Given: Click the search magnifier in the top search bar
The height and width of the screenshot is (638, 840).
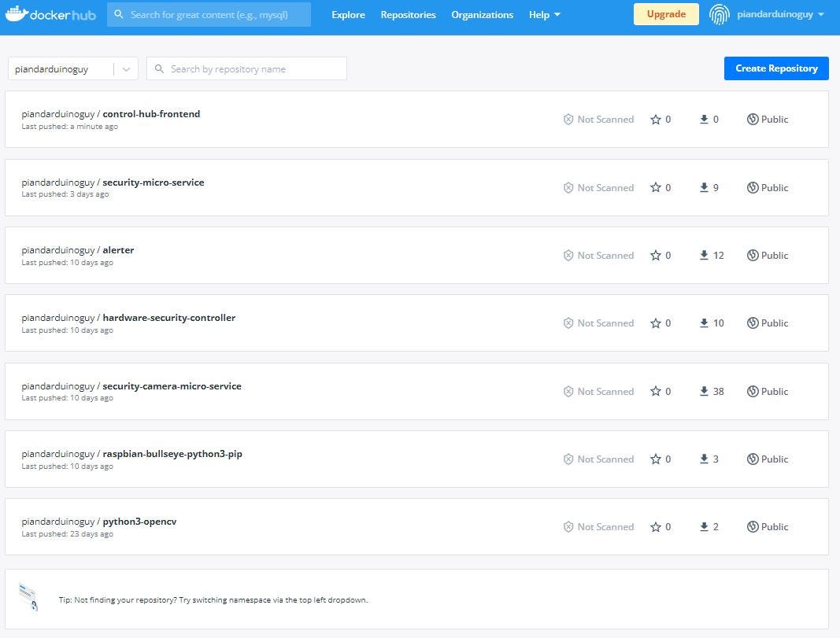Looking at the screenshot, I should coord(119,13).
